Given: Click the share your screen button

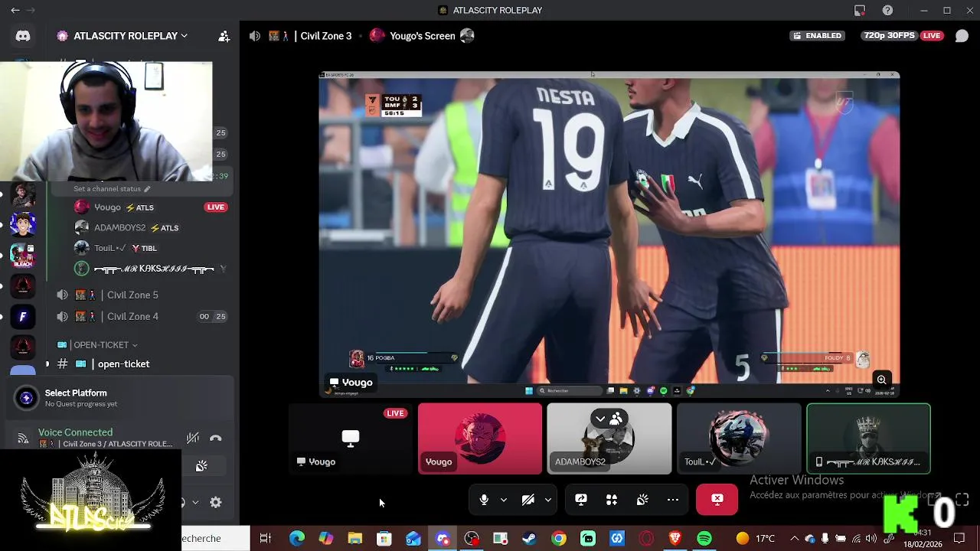Looking at the screenshot, I should [581, 500].
